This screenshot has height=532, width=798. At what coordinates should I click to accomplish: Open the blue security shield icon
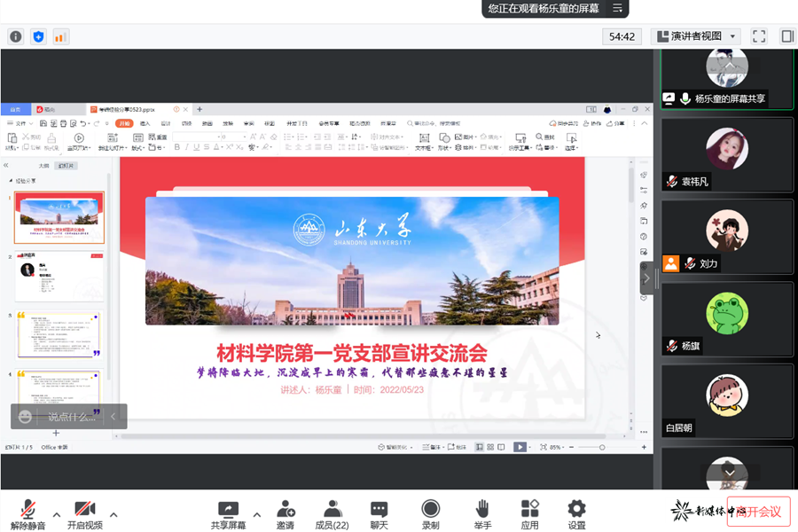click(x=38, y=36)
